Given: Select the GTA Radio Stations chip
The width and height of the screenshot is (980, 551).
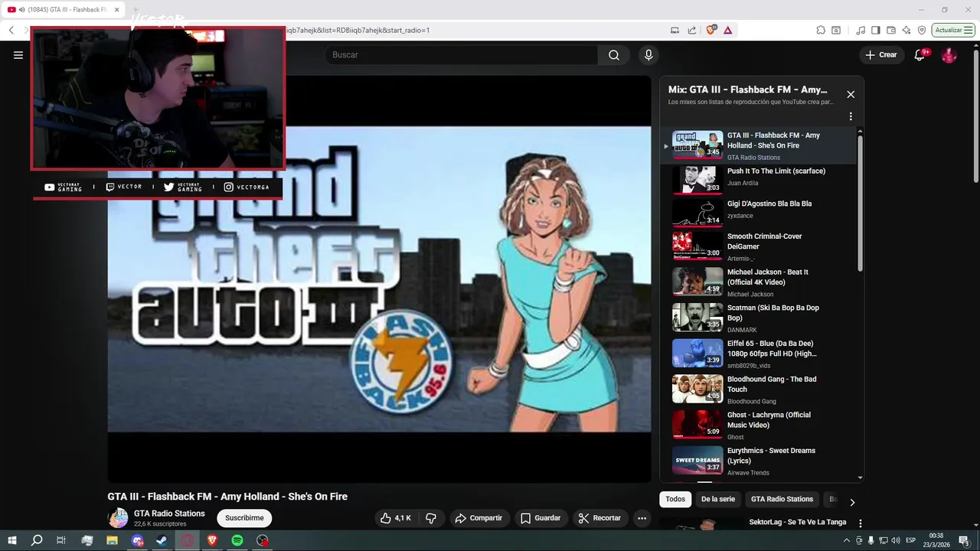Looking at the screenshot, I should pos(782,499).
